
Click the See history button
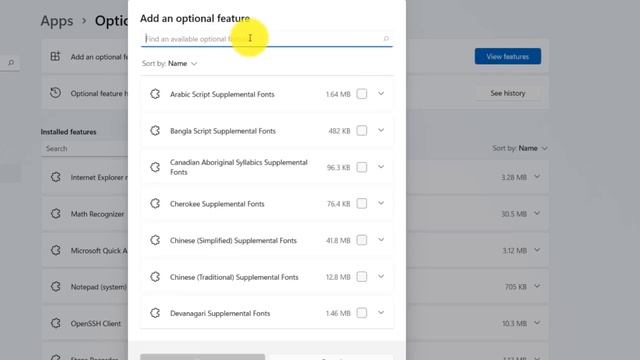508,93
